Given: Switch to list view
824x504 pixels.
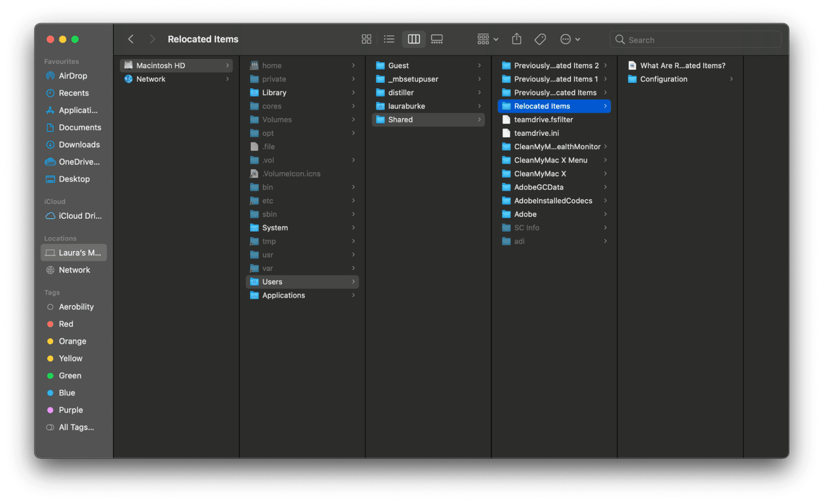Looking at the screenshot, I should (389, 39).
